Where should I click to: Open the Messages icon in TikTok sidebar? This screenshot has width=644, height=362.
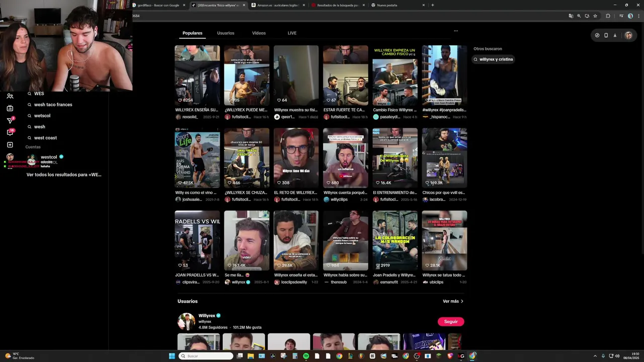10,120
